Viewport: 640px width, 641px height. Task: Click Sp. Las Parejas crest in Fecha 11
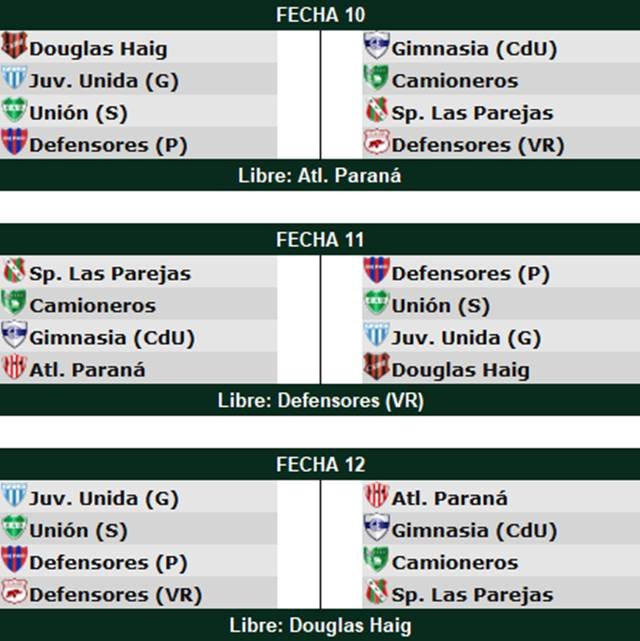(x=14, y=271)
